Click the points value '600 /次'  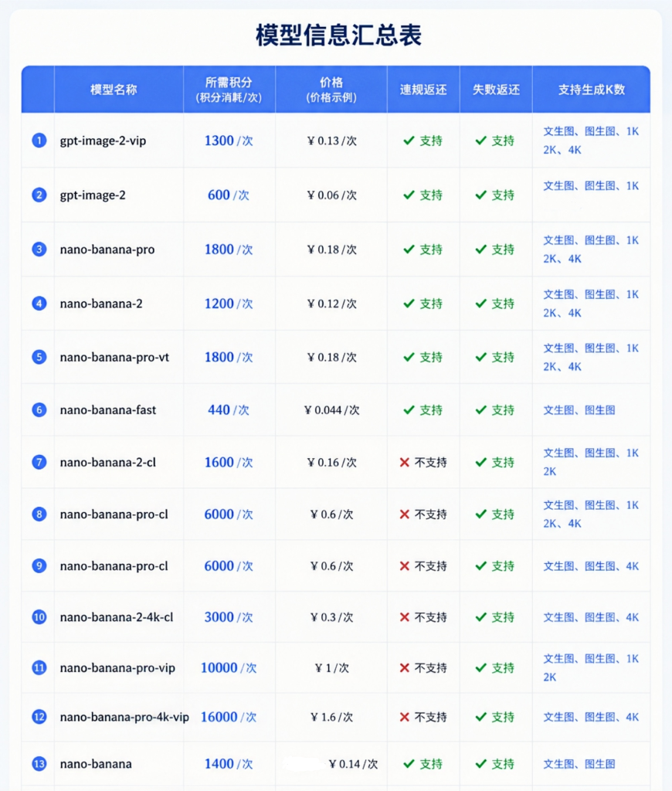229,195
